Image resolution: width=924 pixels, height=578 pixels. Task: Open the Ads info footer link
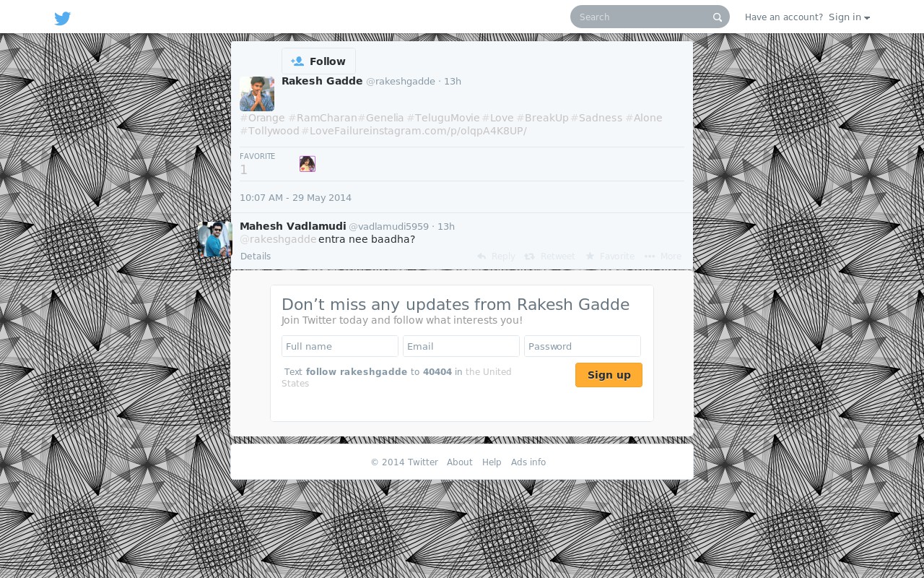point(528,462)
